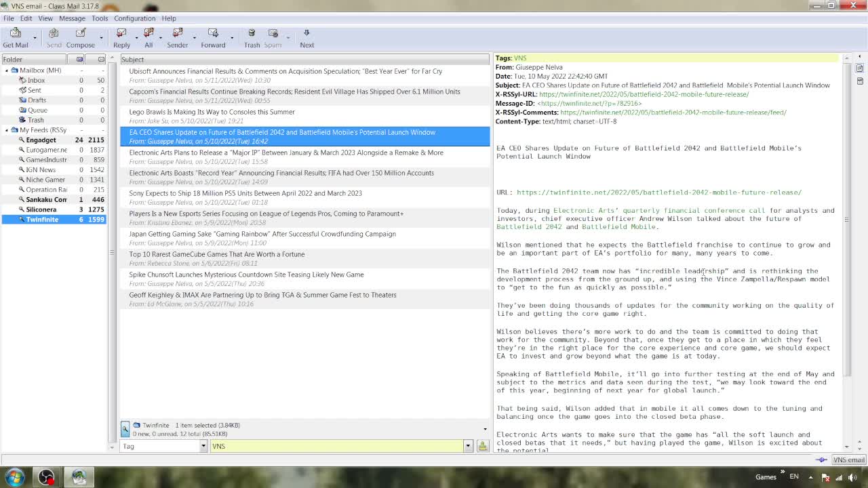Open the quick search history dropdown arrow
The image size is (868, 488).
pos(467,446)
